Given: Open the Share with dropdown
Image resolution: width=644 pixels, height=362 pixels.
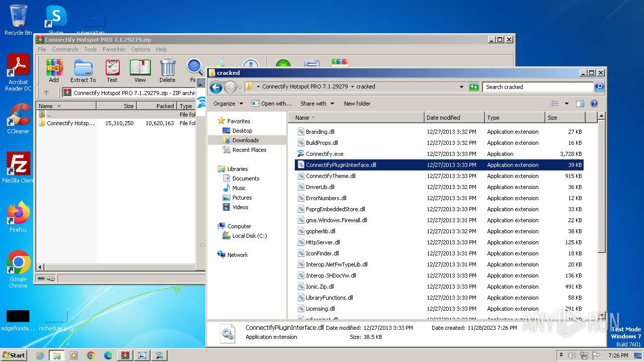Looking at the screenshot, I should pyautogui.click(x=317, y=104).
